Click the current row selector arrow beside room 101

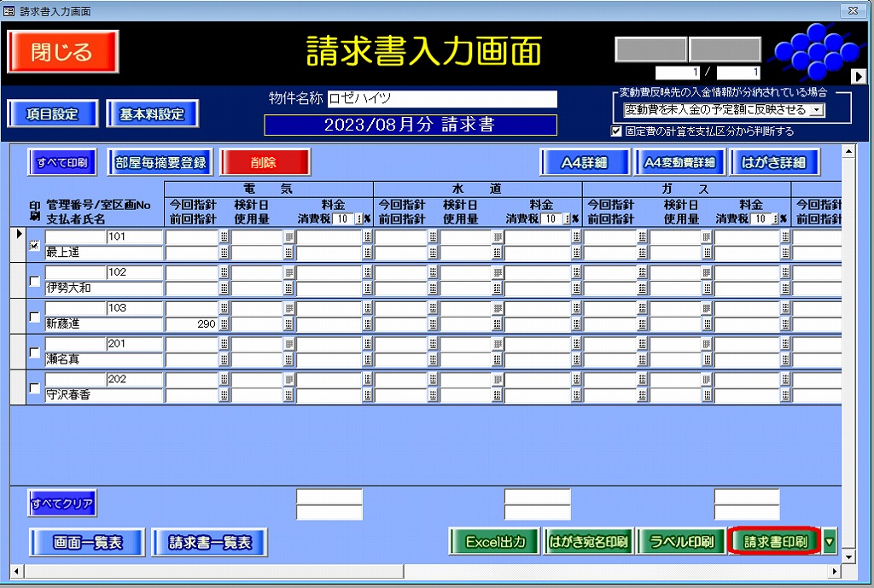[20, 232]
